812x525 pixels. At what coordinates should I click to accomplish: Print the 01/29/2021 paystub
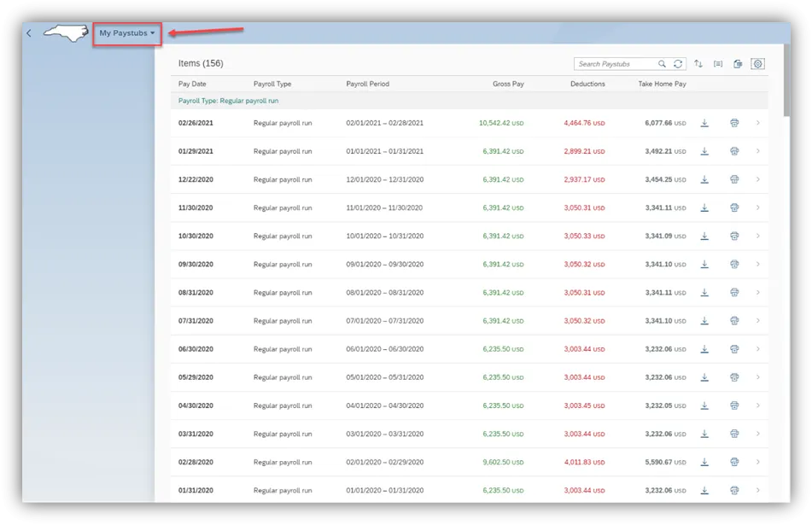[734, 151]
